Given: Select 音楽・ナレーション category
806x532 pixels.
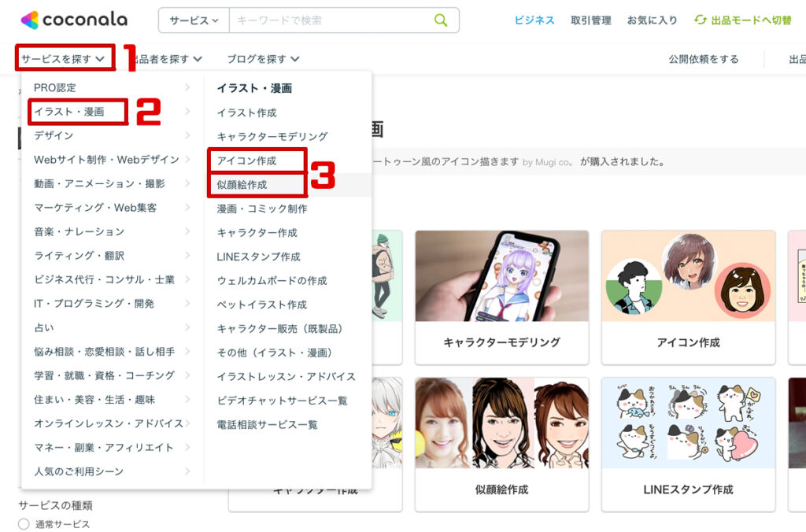Looking at the screenshot, I should point(79,232).
